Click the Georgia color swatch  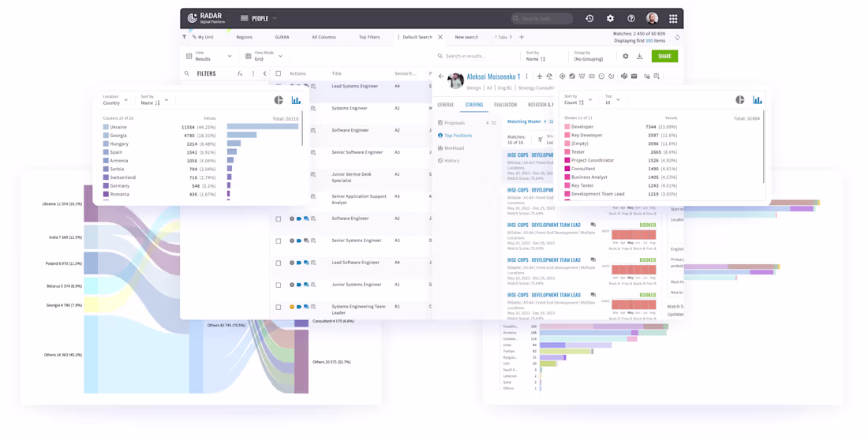tap(106, 136)
